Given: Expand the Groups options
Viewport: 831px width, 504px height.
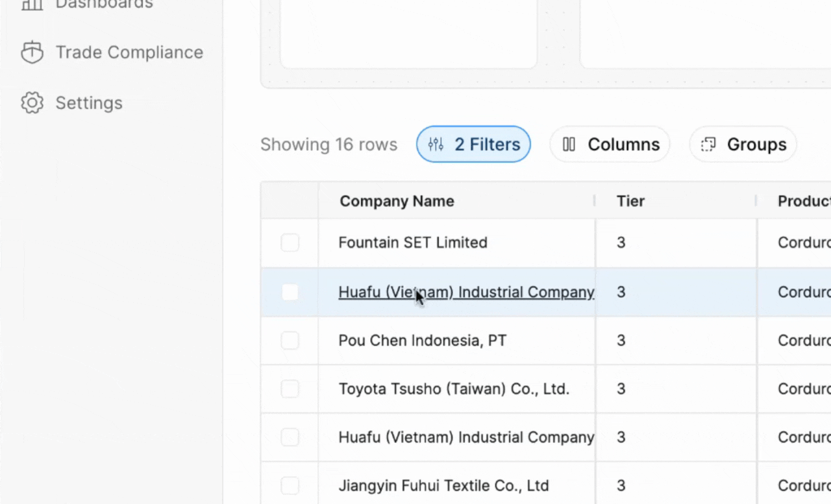Looking at the screenshot, I should tap(743, 144).
